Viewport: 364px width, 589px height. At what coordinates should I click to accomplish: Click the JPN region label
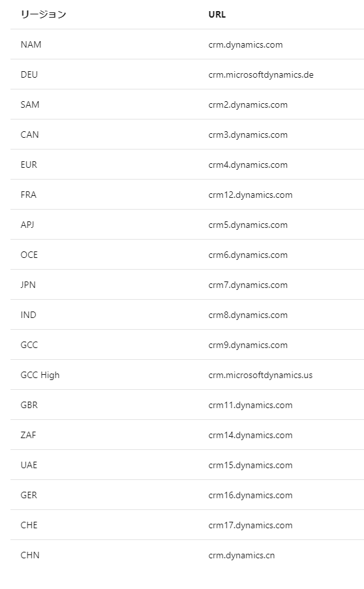pyautogui.click(x=28, y=285)
